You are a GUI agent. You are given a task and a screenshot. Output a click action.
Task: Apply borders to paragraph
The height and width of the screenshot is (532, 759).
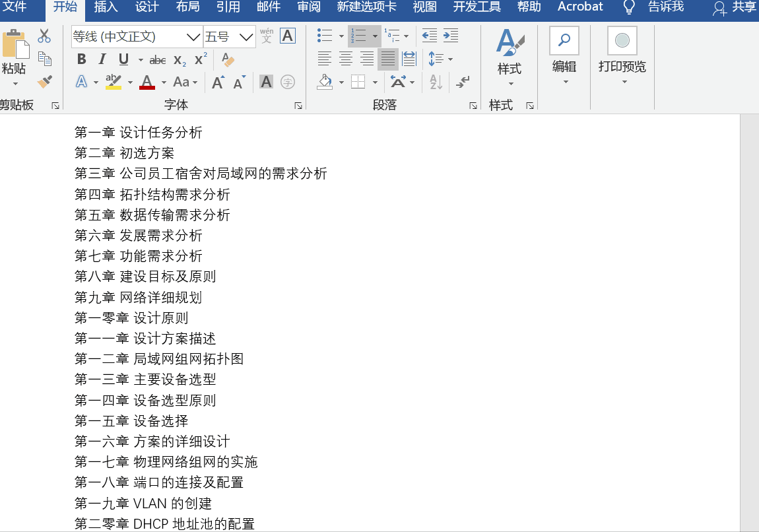pyautogui.click(x=358, y=82)
